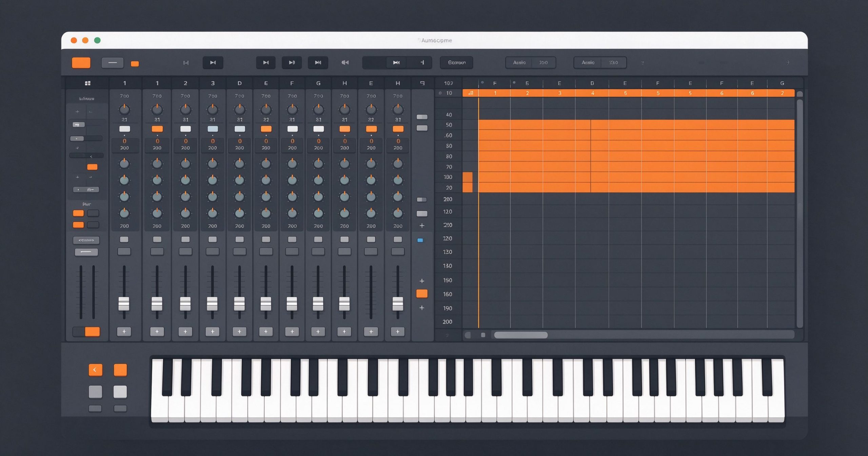Viewport: 868px width, 456px height.
Task: Click the blue indicator next to the 120 row
Action: point(420,240)
